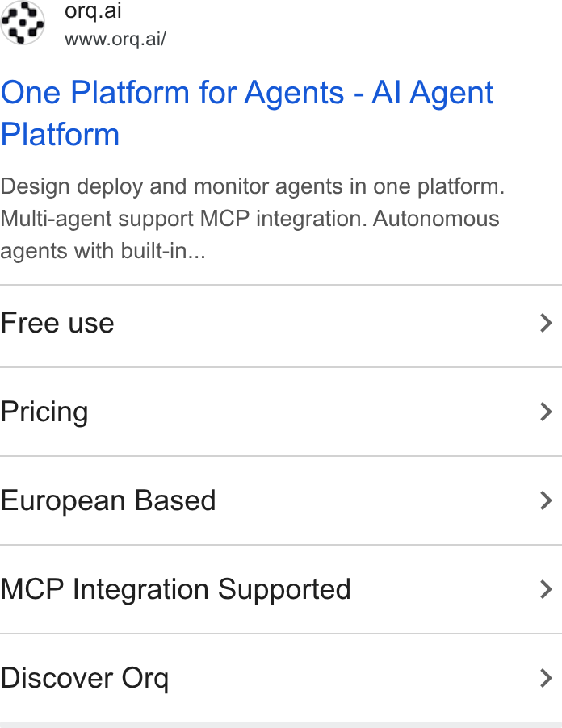
Task: Click the www.orq.ai/ URL text
Action: 115,39
